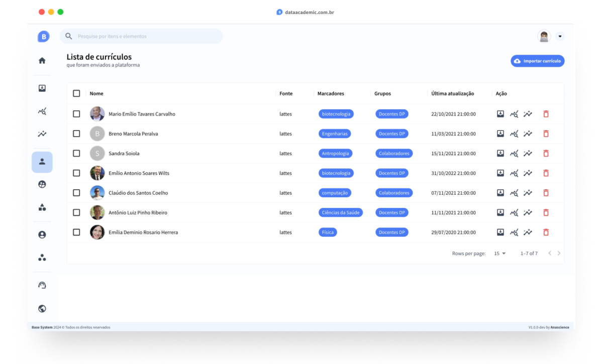Open the rows per page dropdown
603x364 pixels.
click(500, 254)
